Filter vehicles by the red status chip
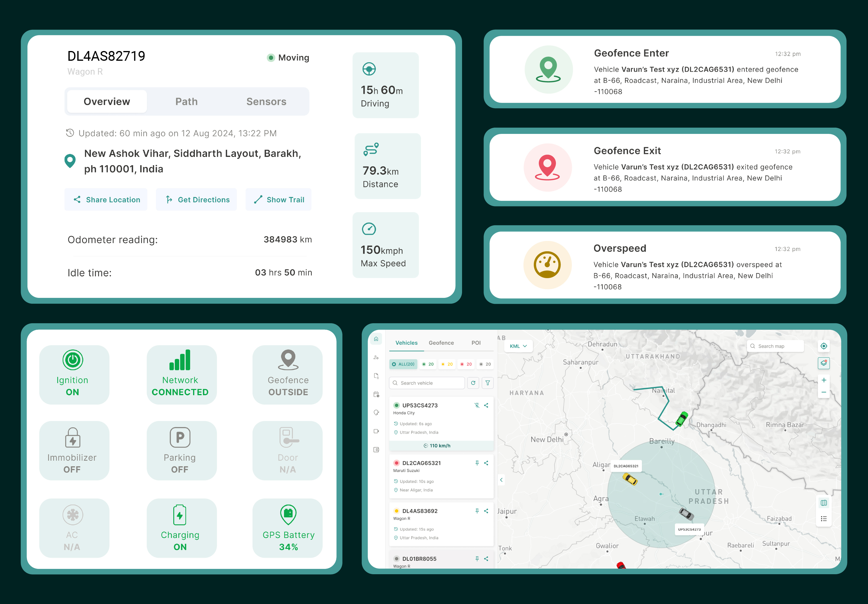The height and width of the screenshot is (604, 868). click(x=466, y=364)
